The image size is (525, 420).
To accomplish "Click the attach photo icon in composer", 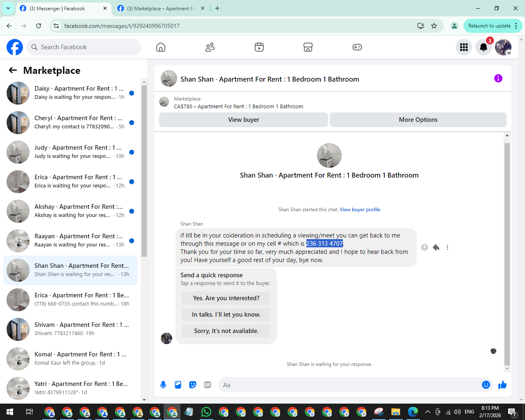I will (x=178, y=385).
